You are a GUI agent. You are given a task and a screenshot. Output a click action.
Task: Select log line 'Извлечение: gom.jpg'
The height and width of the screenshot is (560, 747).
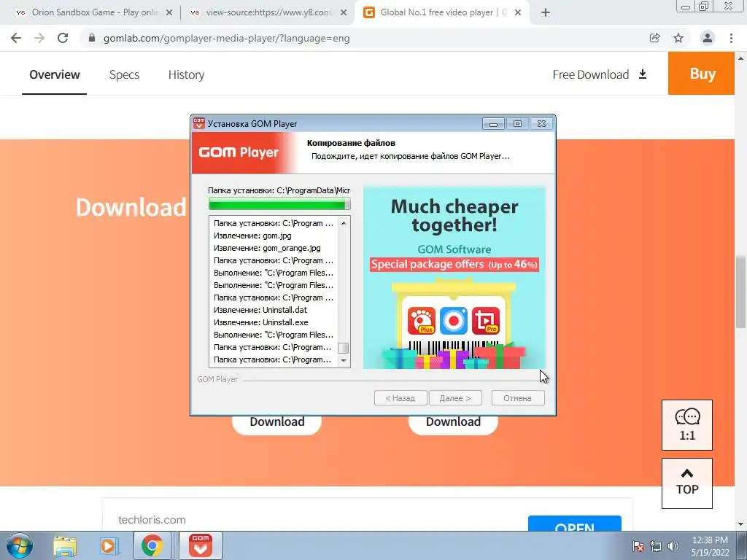pos(252,236)
